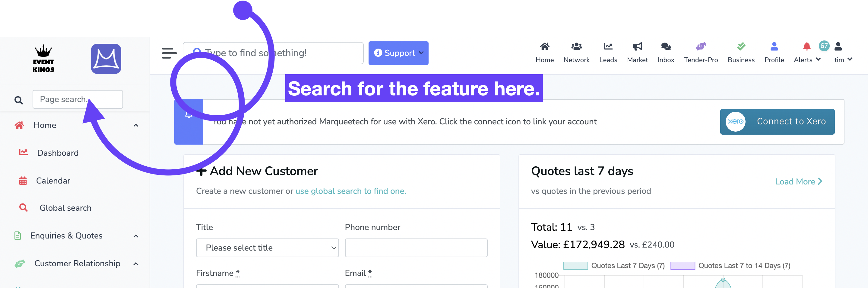The image size is (868, 288).
Task: Open the Support dropdown button
Action: (x=398, y=53)
